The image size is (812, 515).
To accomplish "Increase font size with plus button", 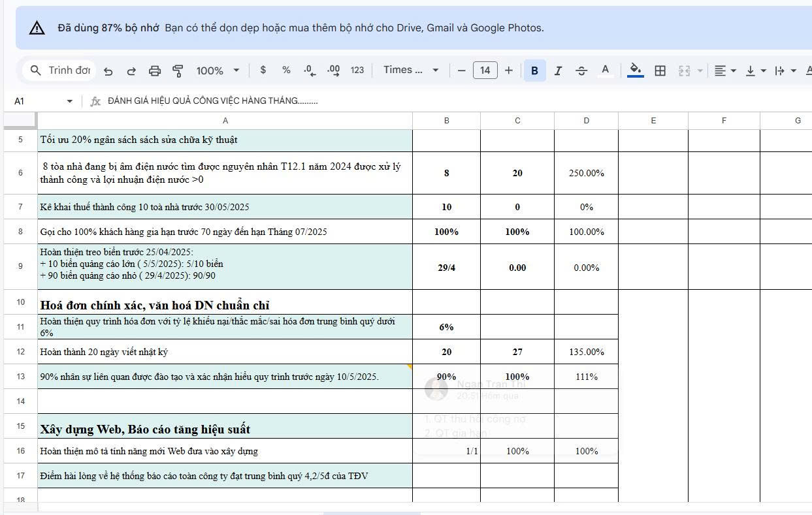I will click(x=509, y=70).
